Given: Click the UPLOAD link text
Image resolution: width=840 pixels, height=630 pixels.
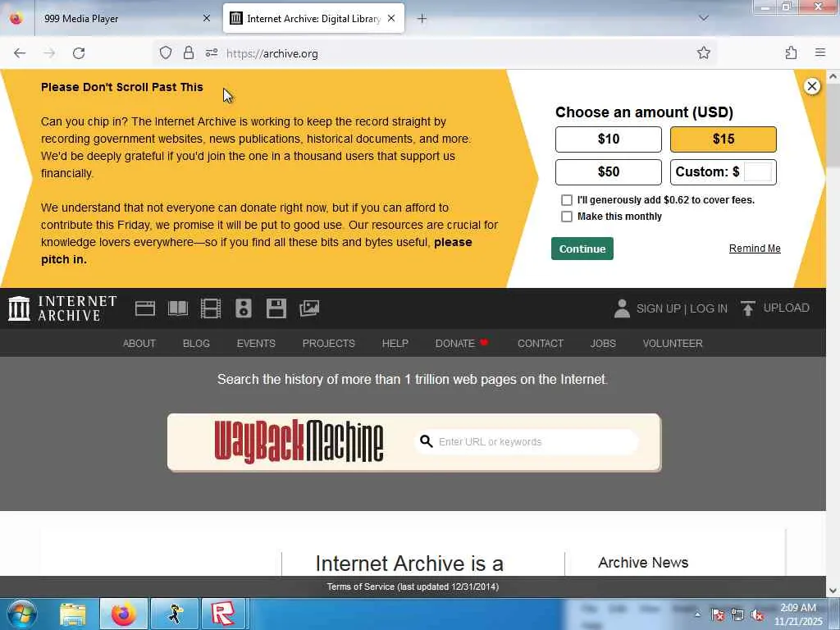Looking at the screenshot, I should tap(787, 308).
